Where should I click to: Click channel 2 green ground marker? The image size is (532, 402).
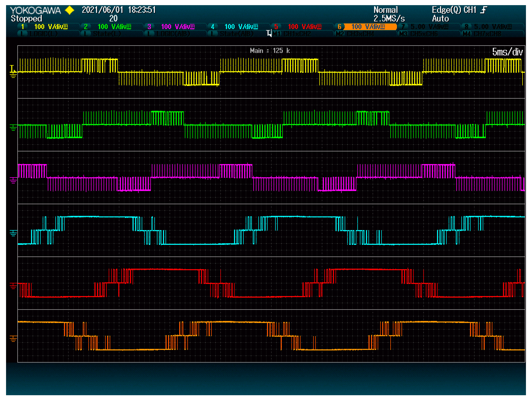pos(13,127)
